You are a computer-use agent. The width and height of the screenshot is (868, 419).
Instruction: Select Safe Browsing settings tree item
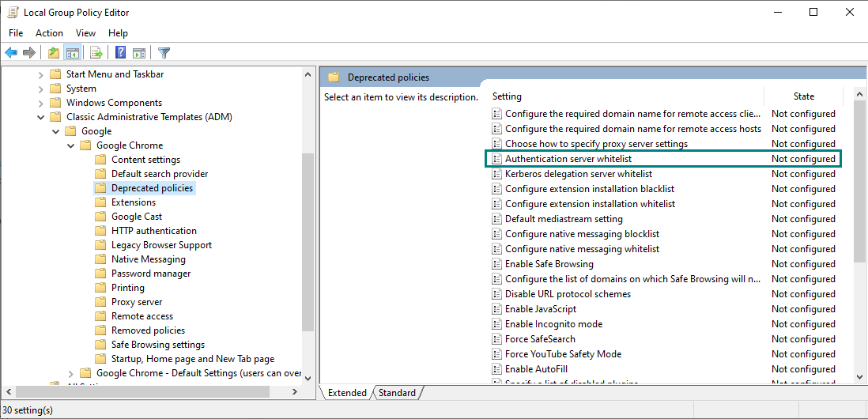[158, 345]
